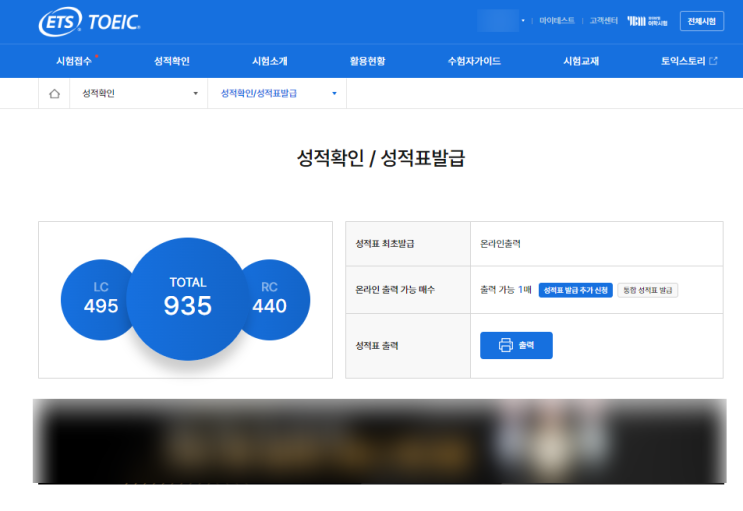
Task: Open the 활용현황 menu
Action: point(368,61)
